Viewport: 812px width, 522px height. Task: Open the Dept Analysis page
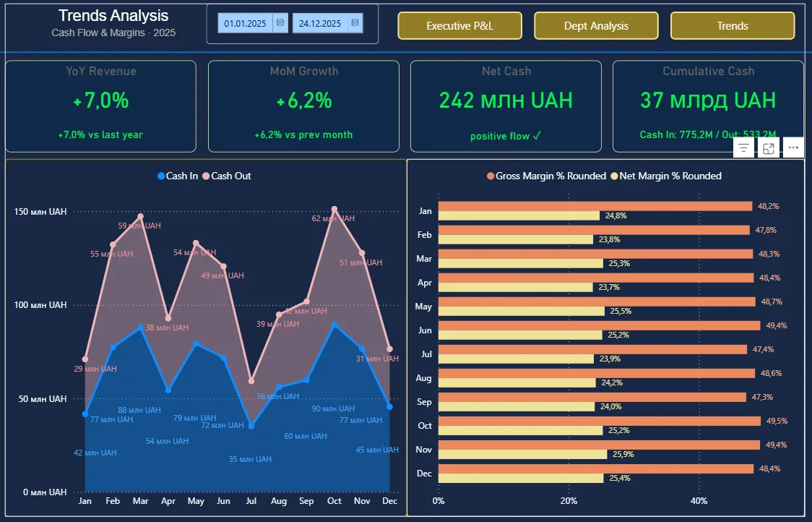pyautogui.click(x=596, y=26)
